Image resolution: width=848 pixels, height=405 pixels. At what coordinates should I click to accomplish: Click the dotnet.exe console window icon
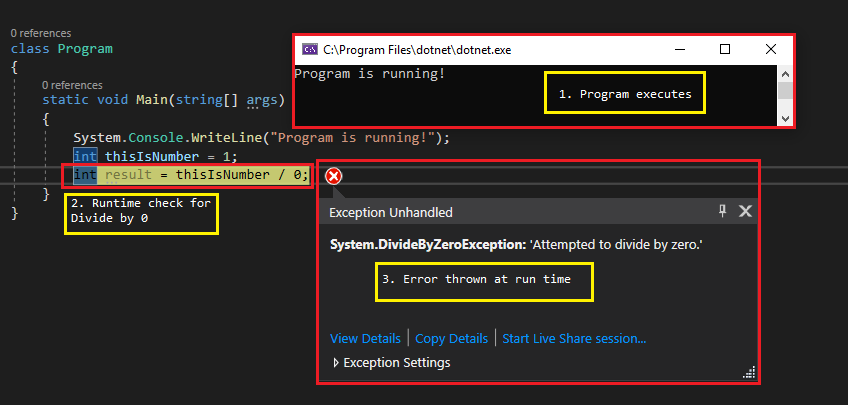point(310,50)
